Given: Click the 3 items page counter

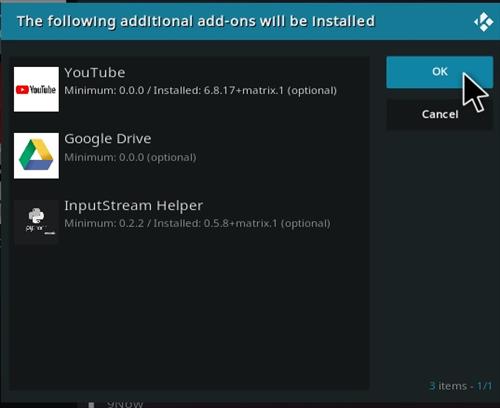Looking at the screenshot, I should [460, 386].
